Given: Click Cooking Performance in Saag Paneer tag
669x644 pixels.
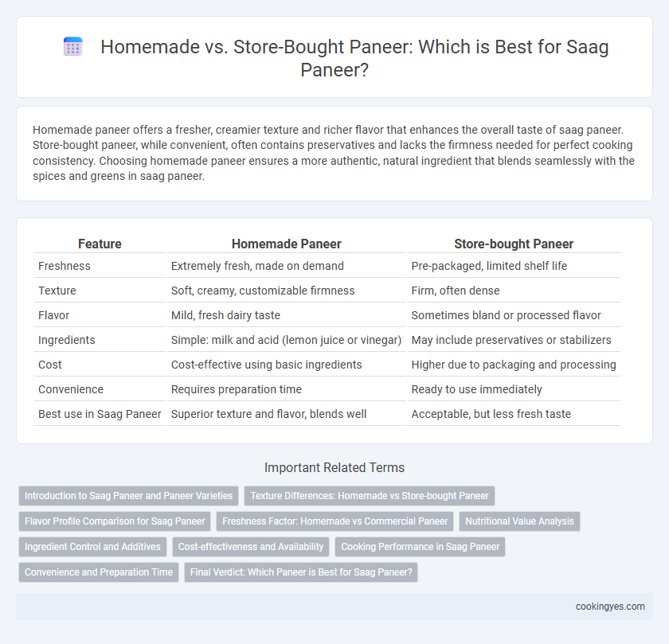Looking at the screenshot, I should tap(421, 547).
